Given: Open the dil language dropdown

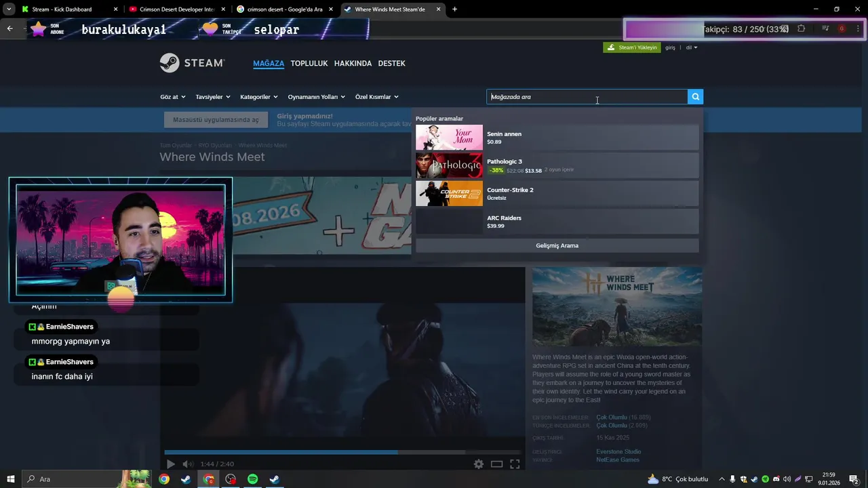Looking at the screenshot, I should [692, 47].
